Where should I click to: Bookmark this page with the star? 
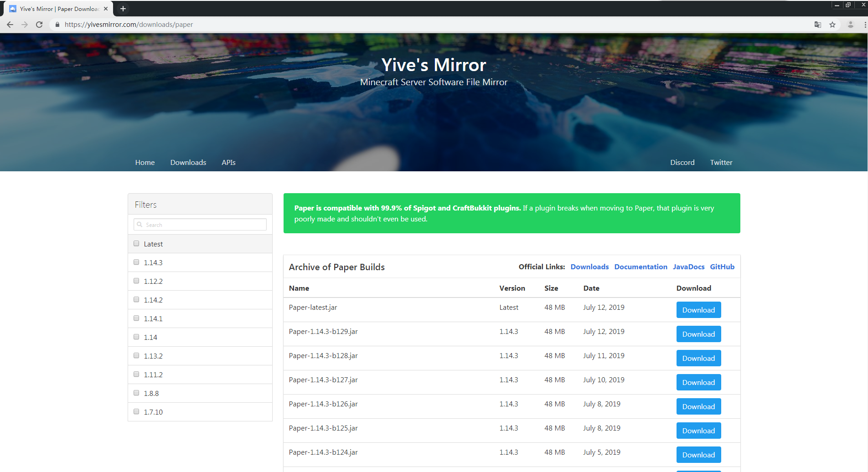832,25
